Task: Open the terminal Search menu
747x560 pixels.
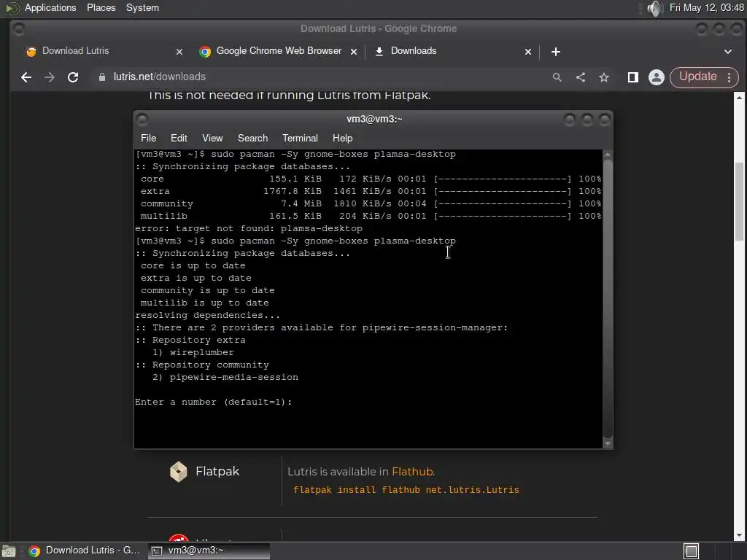Action: pyautogui.click(x=252, y=138)
